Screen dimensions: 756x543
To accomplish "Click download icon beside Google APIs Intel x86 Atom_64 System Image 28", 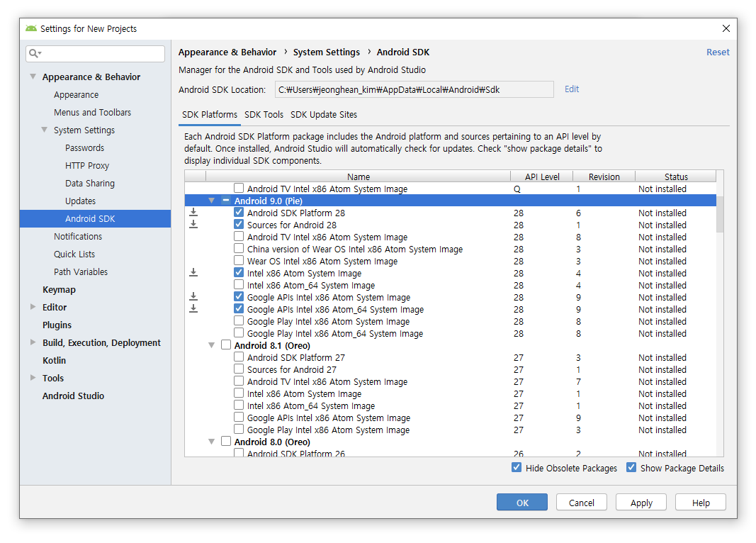I will [x=193, y=308].
